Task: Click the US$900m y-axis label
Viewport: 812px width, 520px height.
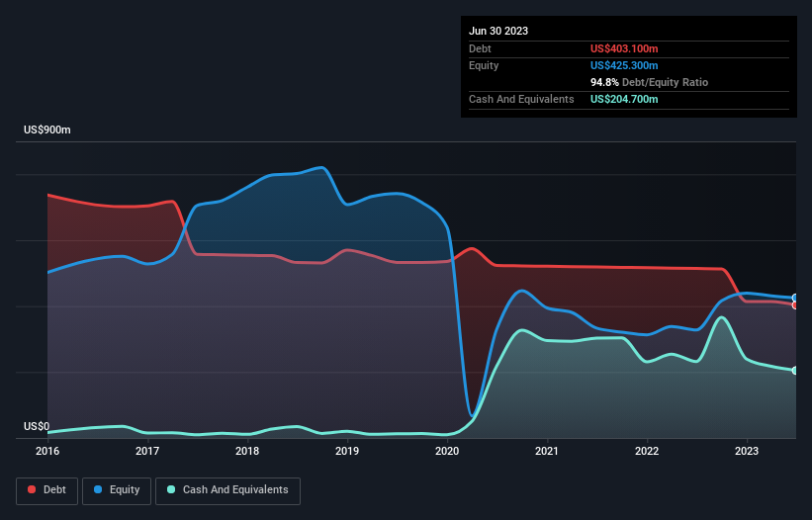Action: 47,130
